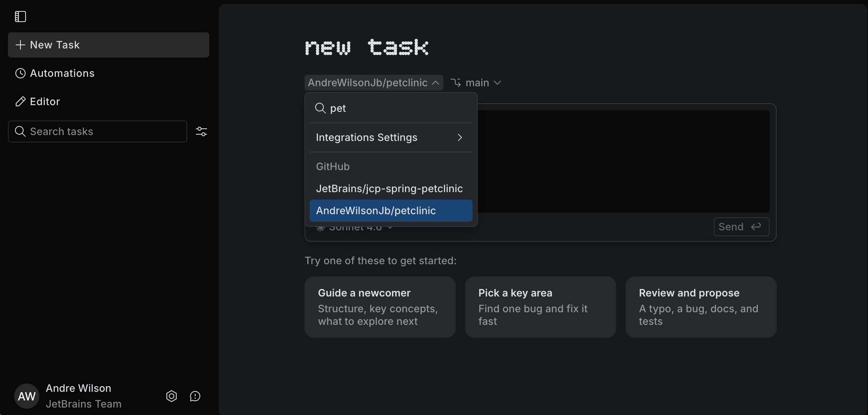Click the AW user avatar

27,396
